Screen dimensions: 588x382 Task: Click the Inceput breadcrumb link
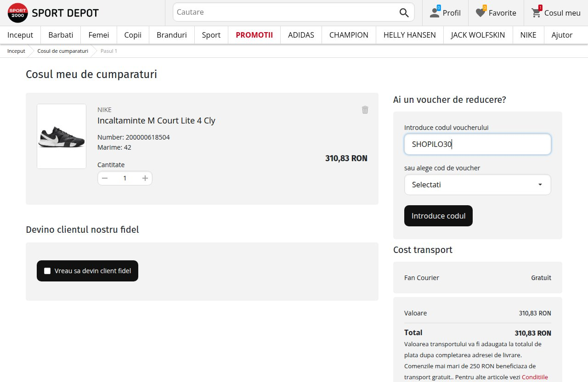pyautogui.click(x=16, y=51)
